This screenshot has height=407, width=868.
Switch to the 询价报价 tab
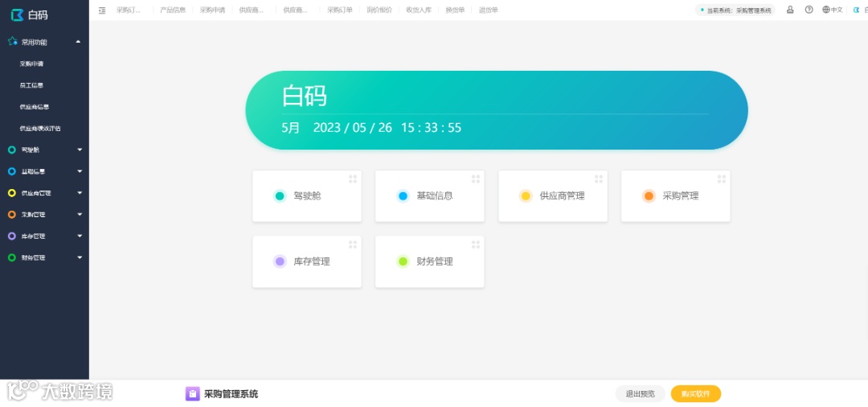coord(379,10)
